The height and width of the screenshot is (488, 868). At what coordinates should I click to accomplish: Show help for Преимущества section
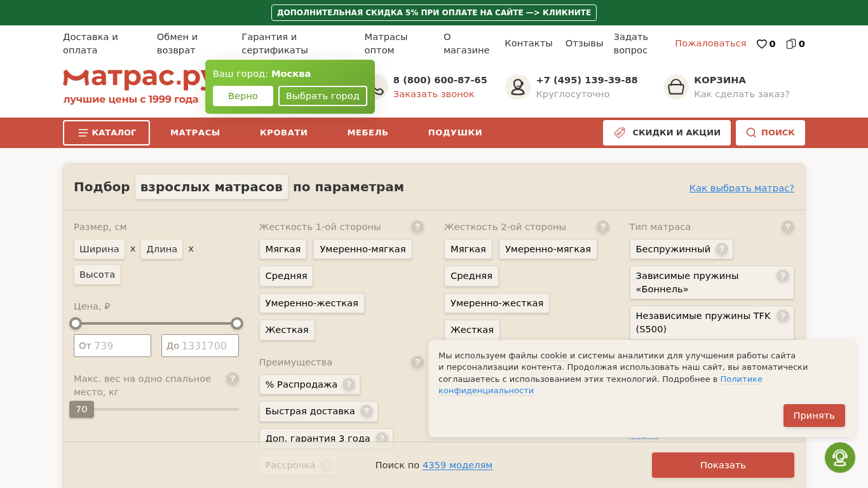pos(417,362)
